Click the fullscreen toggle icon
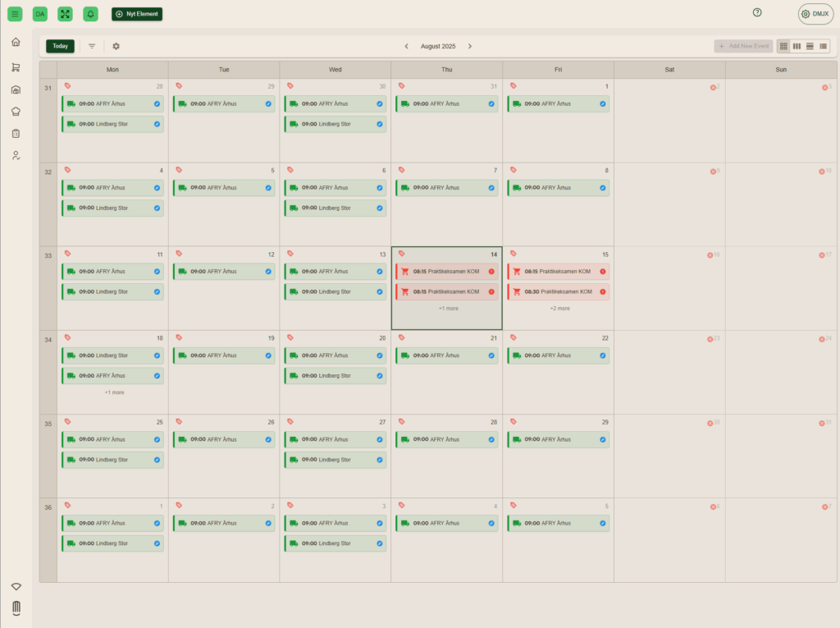Screen dimensions: 840x628 (65, 14)
